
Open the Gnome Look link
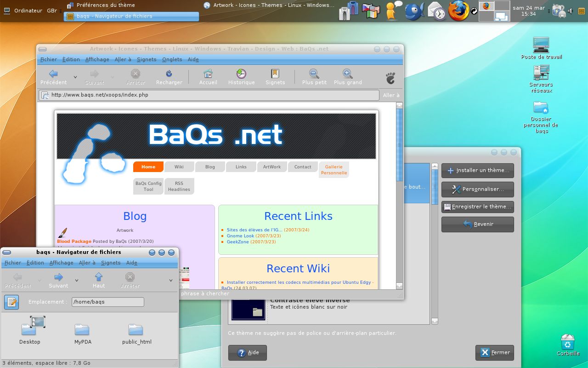pos(240,236)
